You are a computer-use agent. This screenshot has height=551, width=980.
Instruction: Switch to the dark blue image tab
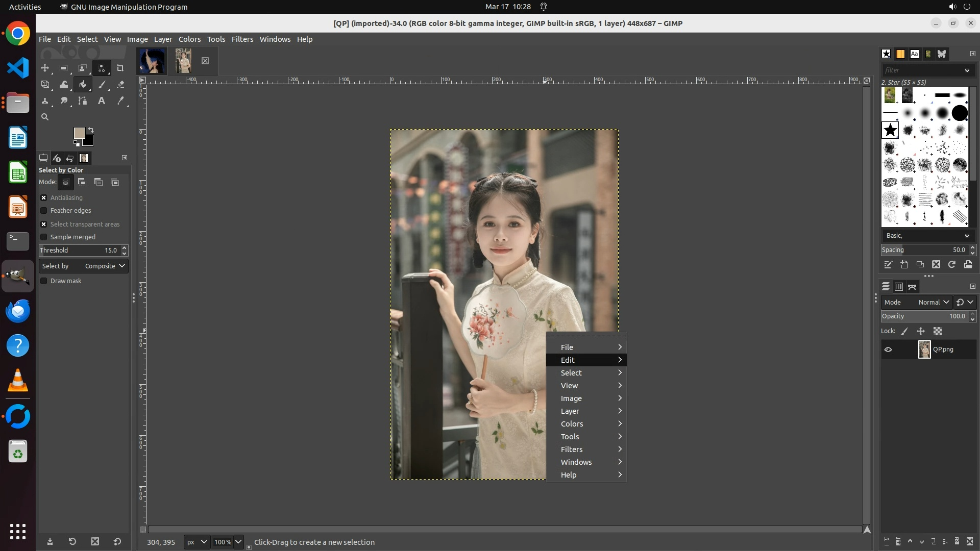[152, 61]
